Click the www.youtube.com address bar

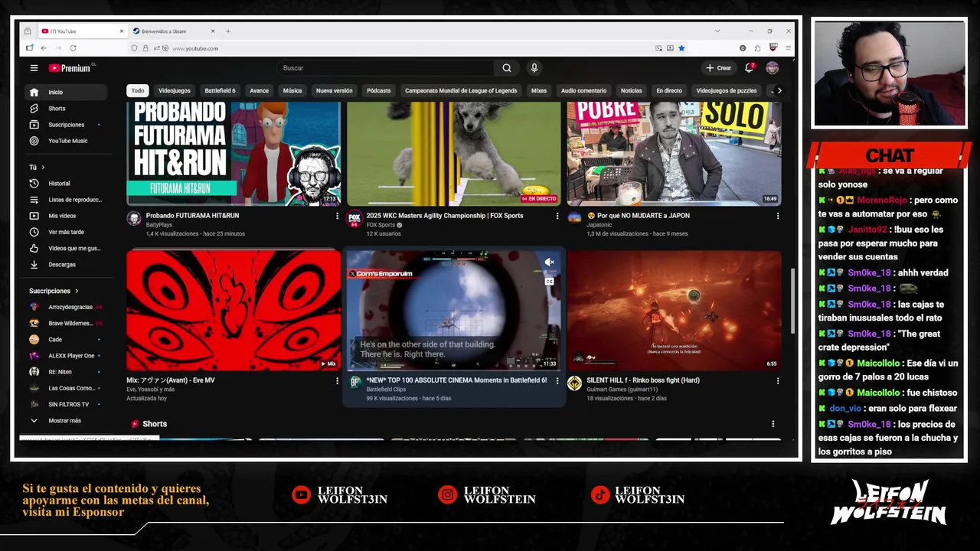tap(406, 48)
